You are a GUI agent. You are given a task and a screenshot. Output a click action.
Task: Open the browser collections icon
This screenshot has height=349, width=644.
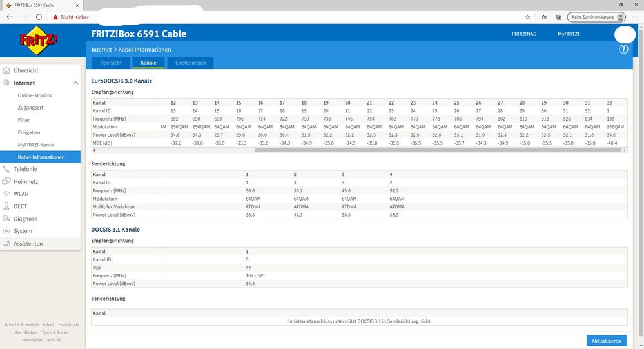point(558,17)
